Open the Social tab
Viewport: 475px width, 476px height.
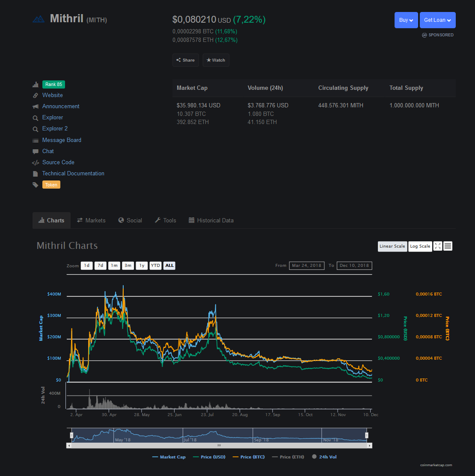tap(130, 220)
